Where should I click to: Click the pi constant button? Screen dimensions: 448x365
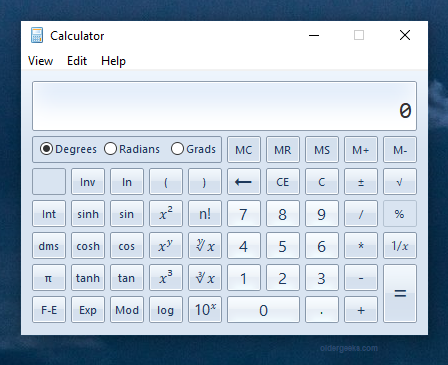click(x=49, y=278)
